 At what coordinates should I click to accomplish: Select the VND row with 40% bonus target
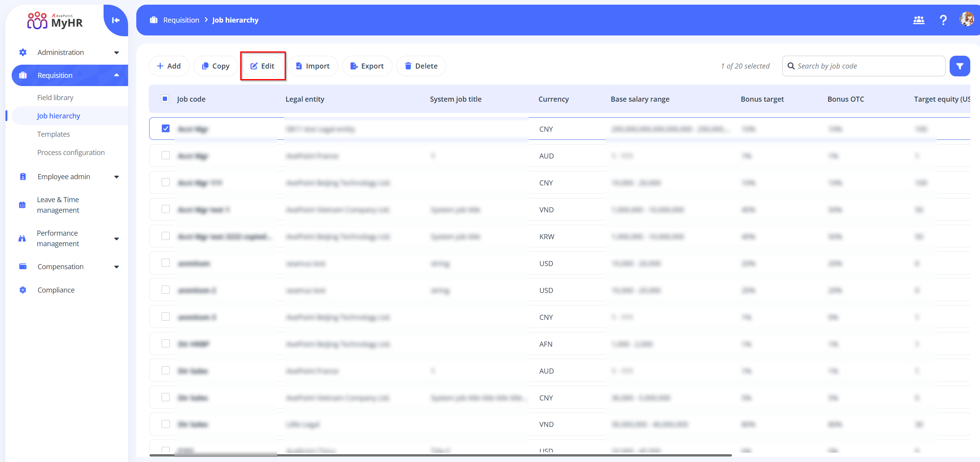coord(165,209)
